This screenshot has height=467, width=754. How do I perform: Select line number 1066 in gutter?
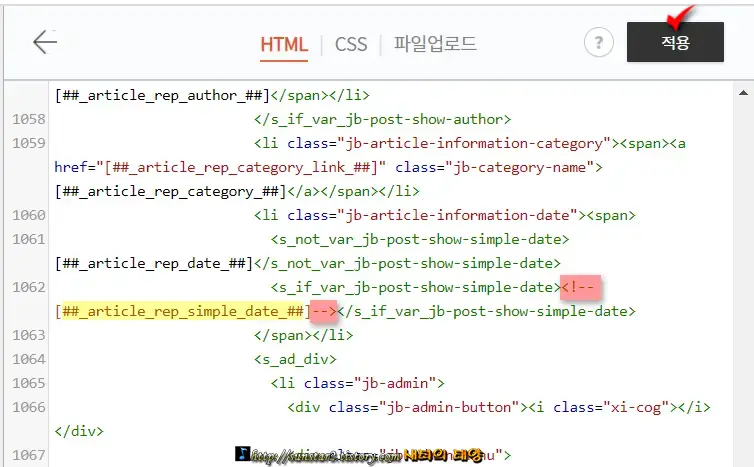29,407
